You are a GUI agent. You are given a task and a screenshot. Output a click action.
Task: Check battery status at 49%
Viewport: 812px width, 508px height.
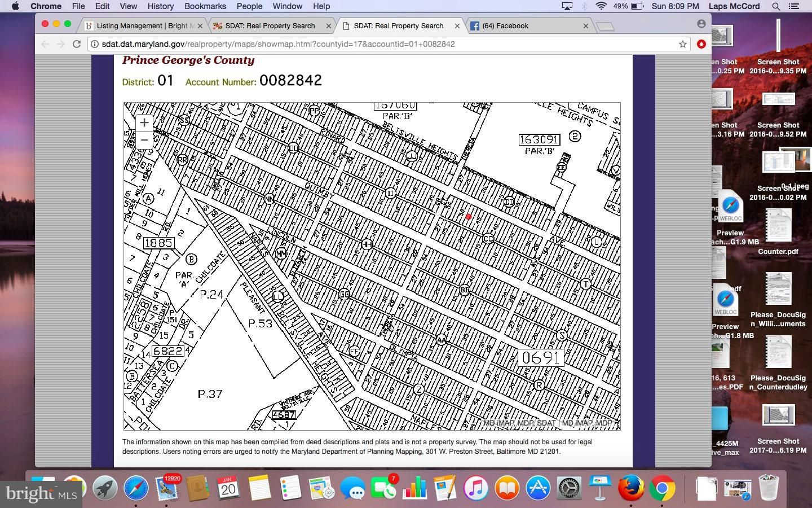tap(628, 6)
